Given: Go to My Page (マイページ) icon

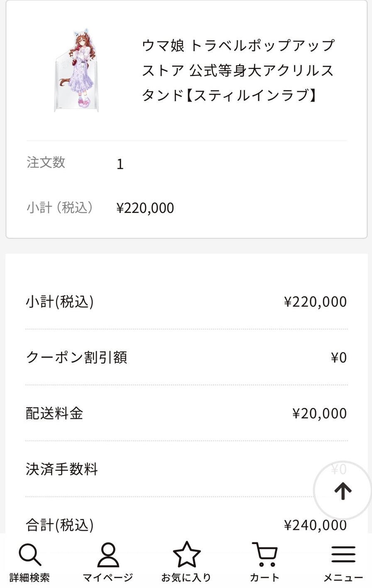Looking at the screenshot, I should pos(108,561).
